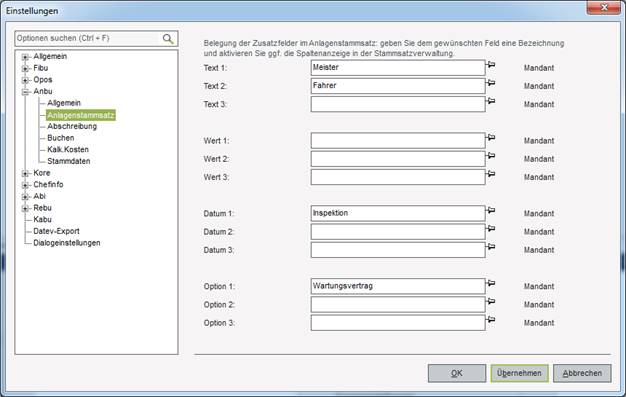Select Allgemein under Anbu
The image size is (626, 397).
click(64, 103)
